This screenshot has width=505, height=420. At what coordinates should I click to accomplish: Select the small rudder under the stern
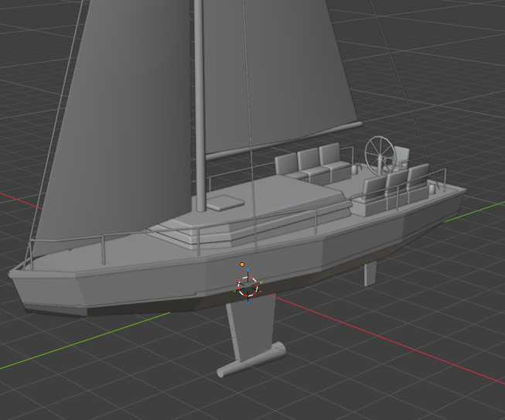tap(370, 274)
